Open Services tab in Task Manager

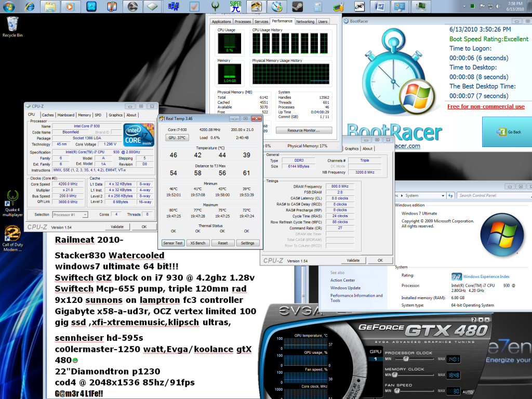pos(261,21)
